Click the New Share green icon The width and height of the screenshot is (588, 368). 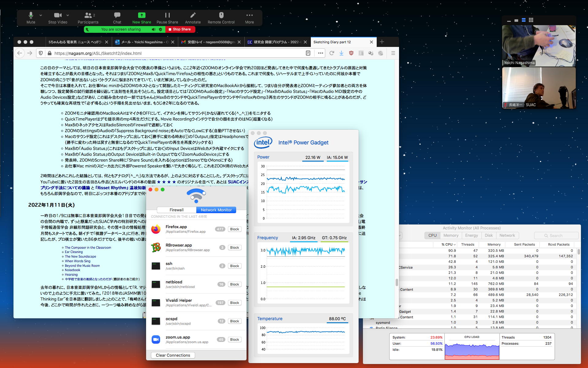[x=141, y=15]
